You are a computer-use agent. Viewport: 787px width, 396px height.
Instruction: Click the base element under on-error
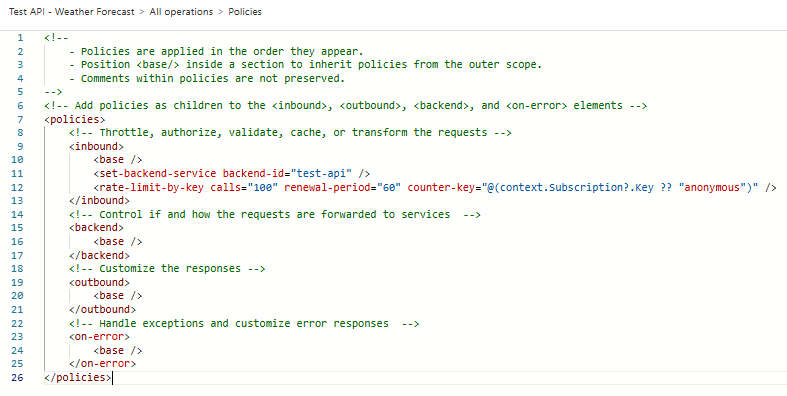click(118, 350)
